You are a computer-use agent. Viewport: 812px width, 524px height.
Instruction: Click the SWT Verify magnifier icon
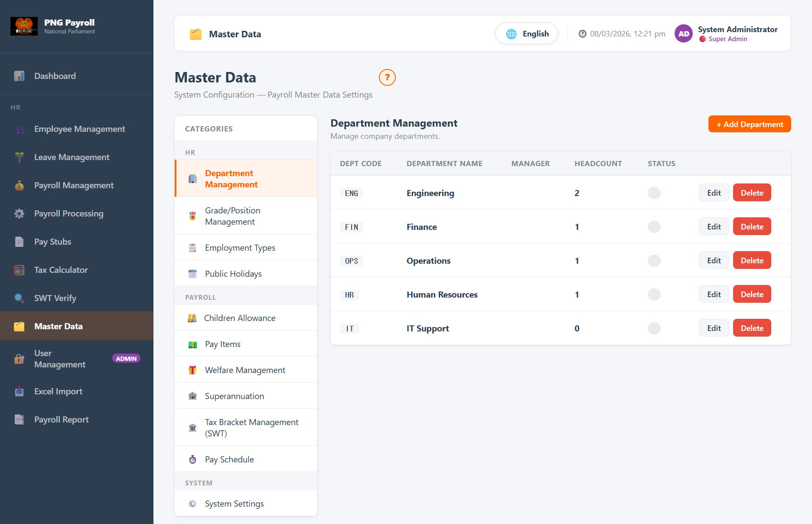[19, 298]
